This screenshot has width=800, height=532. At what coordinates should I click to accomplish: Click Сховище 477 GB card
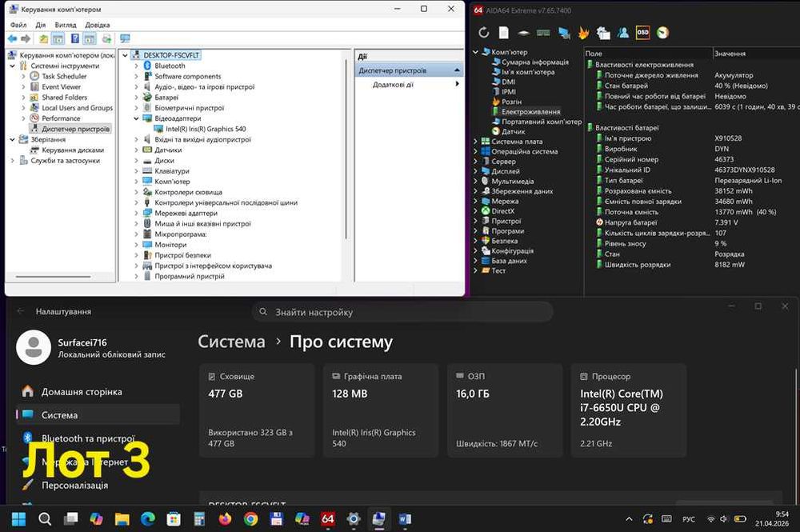click(x=257, y=410)
